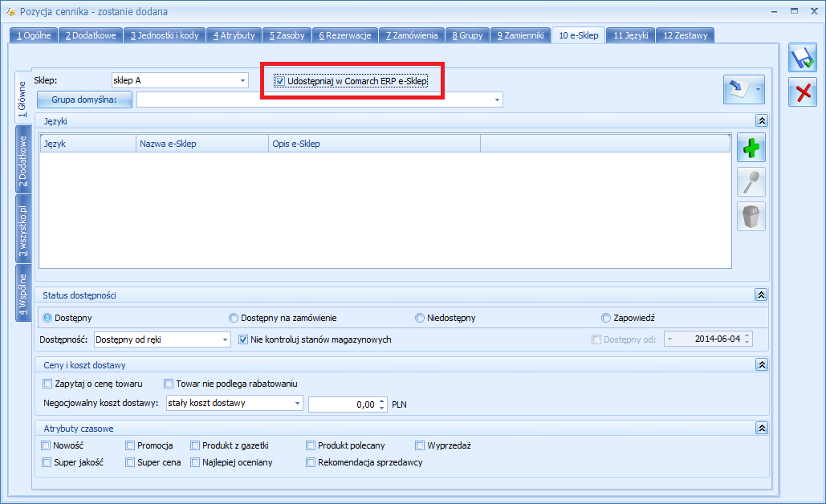Image resolution: width=826 pixels, height=504 pixels.
Task: Open the Dostępny od date picker arrow
Action: pos(670,339)
